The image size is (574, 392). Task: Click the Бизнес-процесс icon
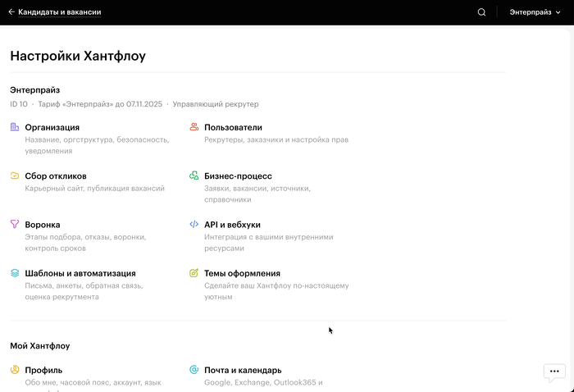194,175
